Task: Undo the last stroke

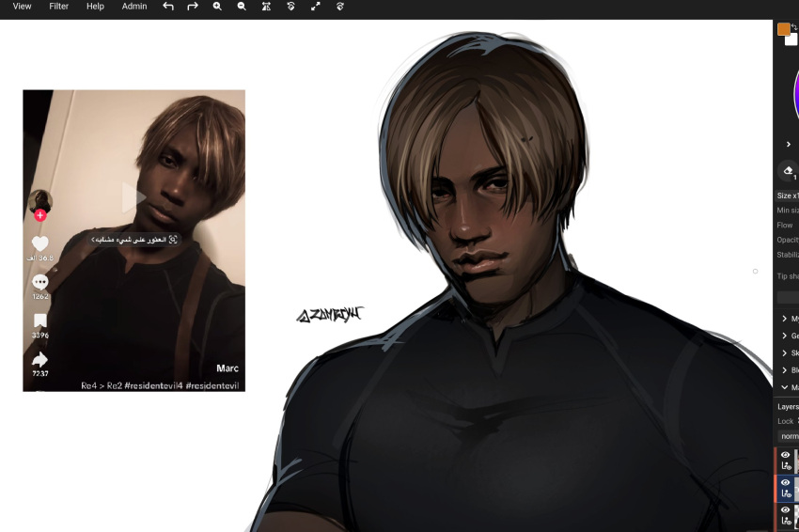Action: point(168,7)
